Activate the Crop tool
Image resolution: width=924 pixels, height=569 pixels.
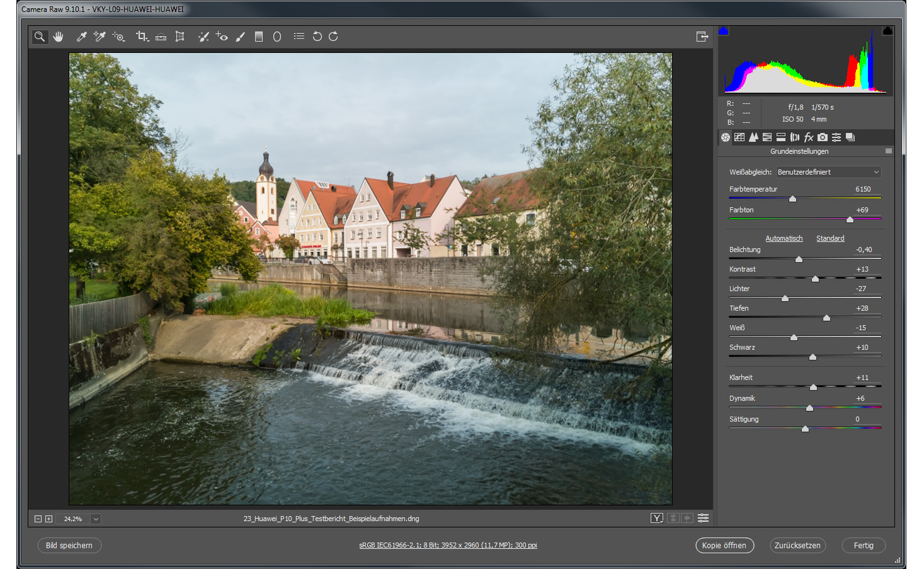(x=142, y=37)
